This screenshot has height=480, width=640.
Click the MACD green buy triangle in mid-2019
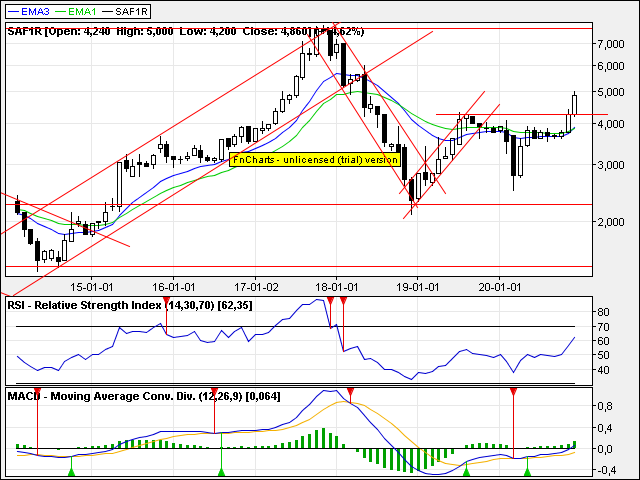tap(467, 472)
